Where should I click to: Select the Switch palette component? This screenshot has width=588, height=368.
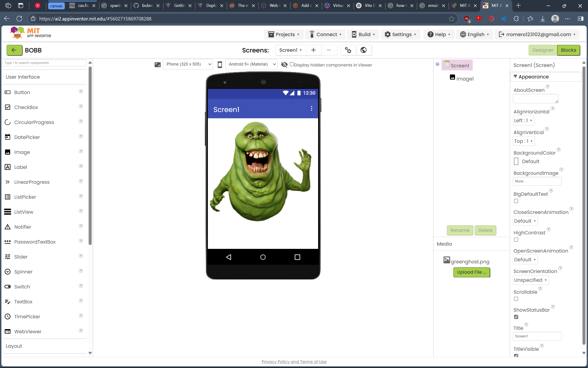point(22,287)
